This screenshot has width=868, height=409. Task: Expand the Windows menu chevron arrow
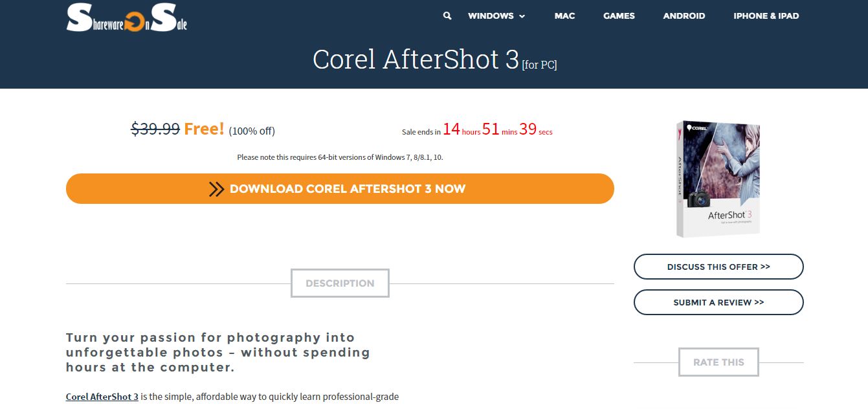522,16
